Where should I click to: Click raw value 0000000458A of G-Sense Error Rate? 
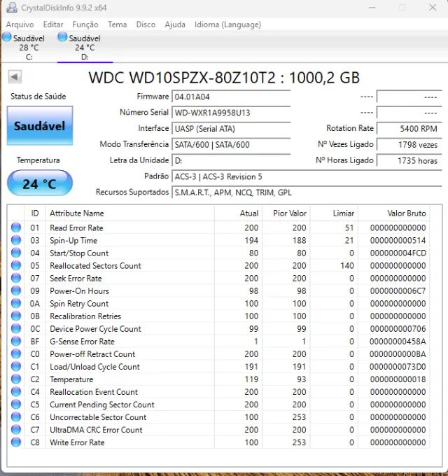[x=398, y=342]
